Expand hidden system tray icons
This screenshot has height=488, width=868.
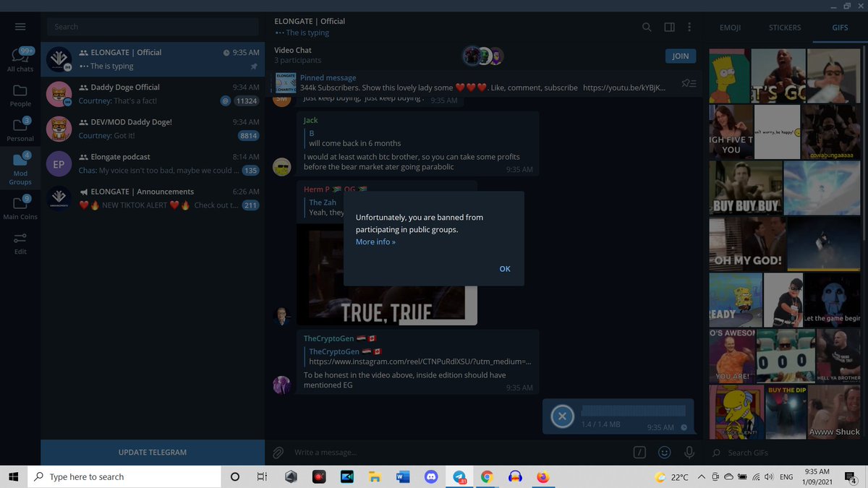point(700,476)
